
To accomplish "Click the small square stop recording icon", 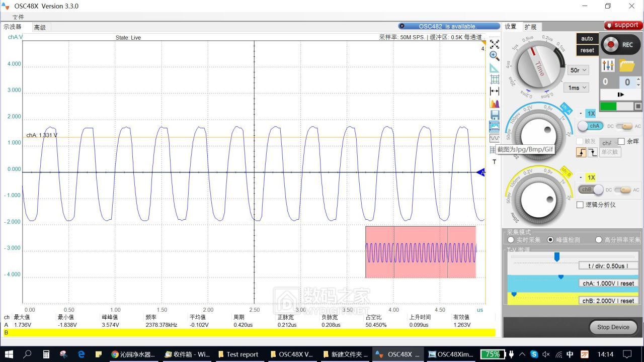I will 638,106.
